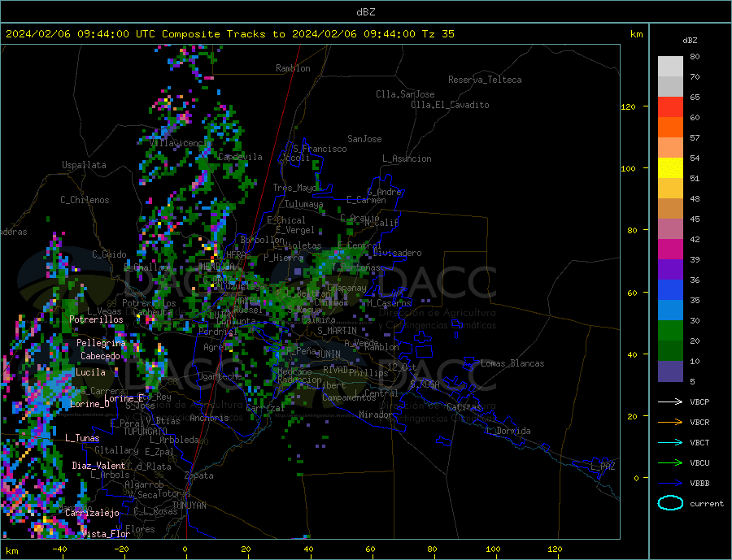Select the green VBCU arrow symbol

coord(670,463)
